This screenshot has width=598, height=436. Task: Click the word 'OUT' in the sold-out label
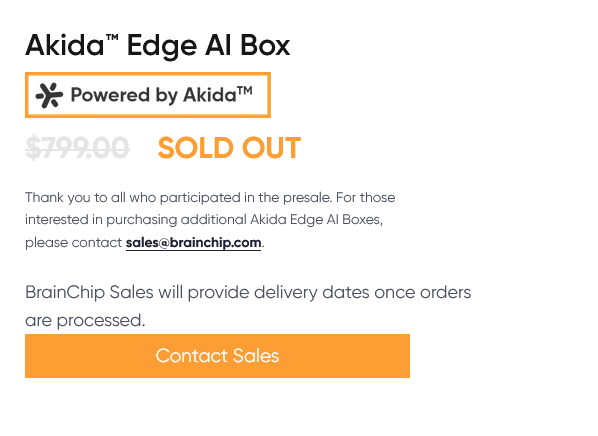[x=272, y=148]
